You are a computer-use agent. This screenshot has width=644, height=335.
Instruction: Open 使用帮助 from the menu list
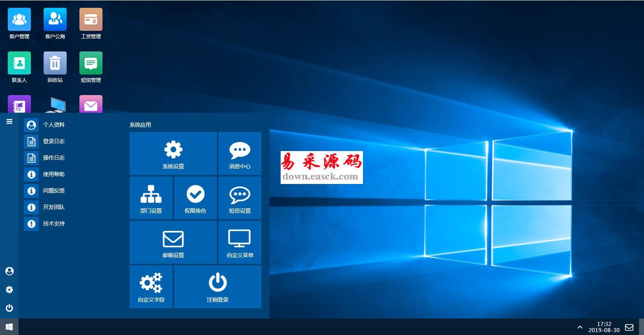[53, 174]
